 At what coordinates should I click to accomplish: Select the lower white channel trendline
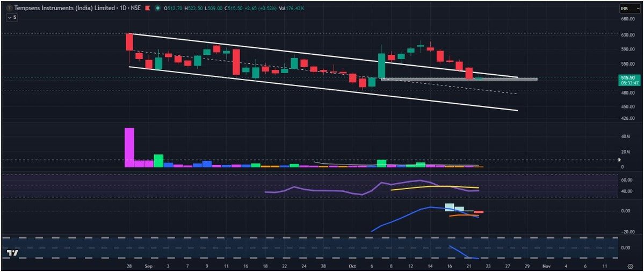pos(324,89)
